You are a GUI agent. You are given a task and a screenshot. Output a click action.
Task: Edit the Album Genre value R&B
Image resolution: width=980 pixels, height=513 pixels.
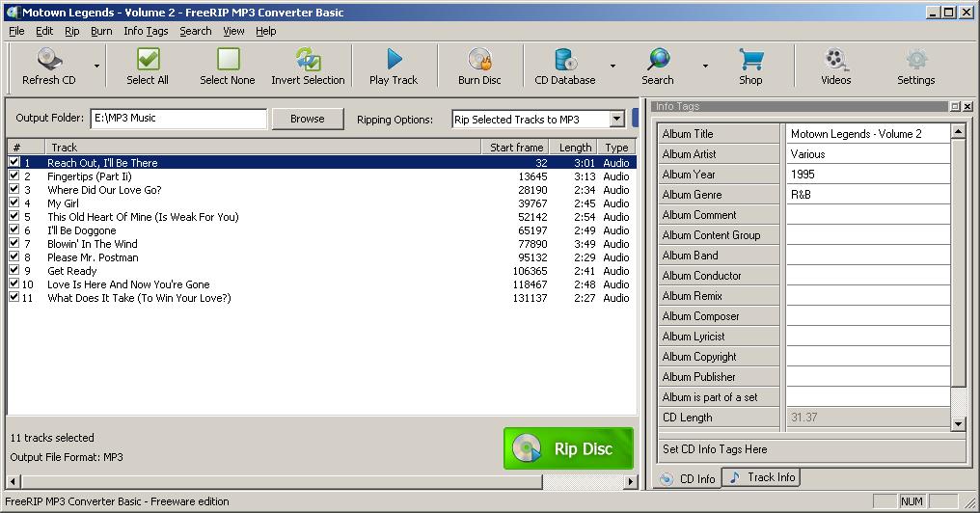(867, 195)
